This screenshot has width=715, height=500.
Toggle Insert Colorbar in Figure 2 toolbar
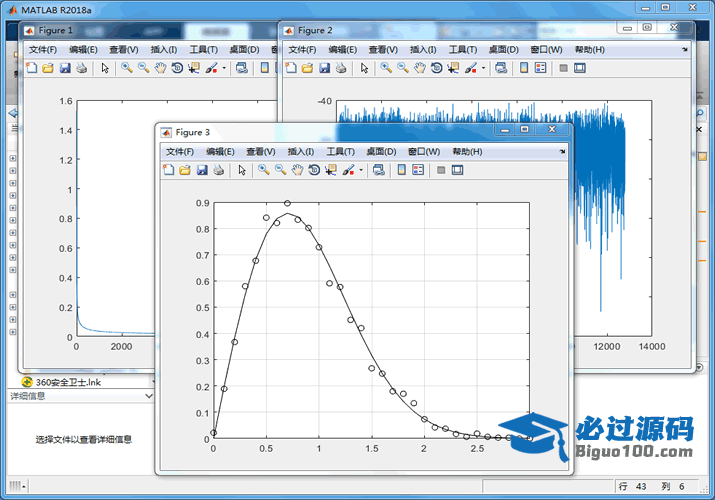[x=524, y=68]
